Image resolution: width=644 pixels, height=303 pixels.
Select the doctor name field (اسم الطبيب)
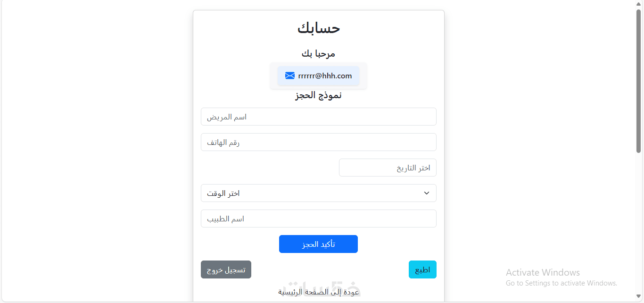pyautogui.click(x=318, y=219)
